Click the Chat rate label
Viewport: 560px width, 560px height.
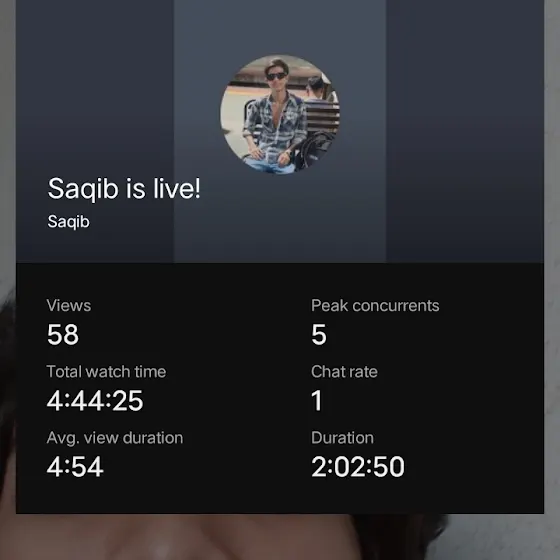[344, 372]
